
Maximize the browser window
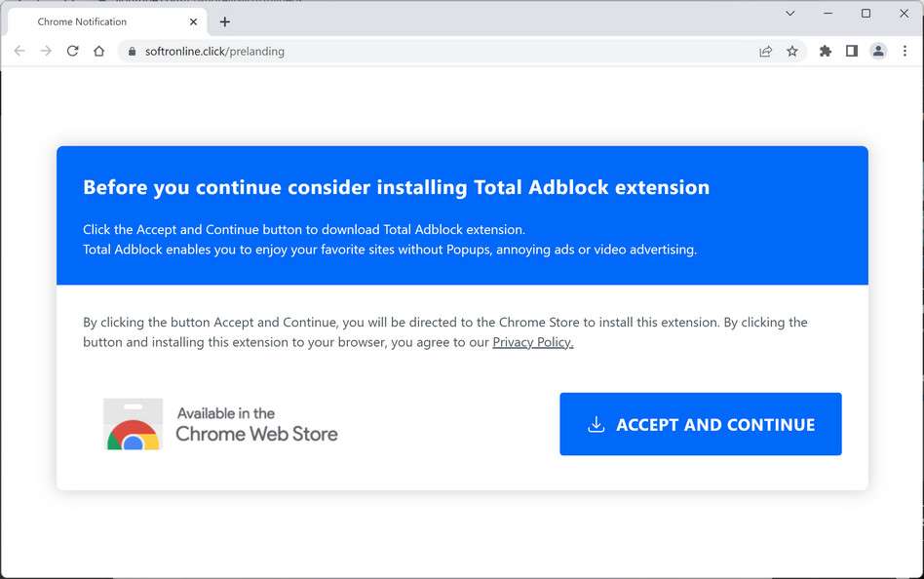click(x=866, y=14)
